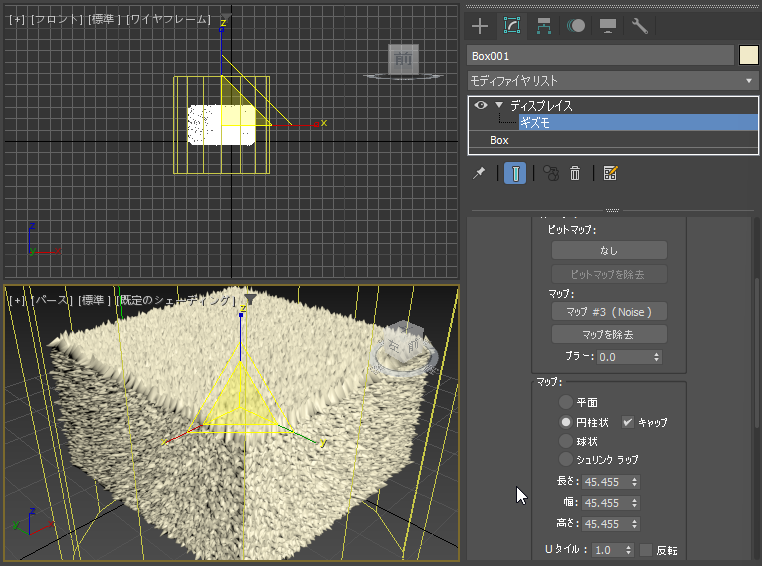Toggle the ディスプレイス modifier eye icon
Image resolution: width=762 pixels, height=566 pixels.
tap(481, 105)
